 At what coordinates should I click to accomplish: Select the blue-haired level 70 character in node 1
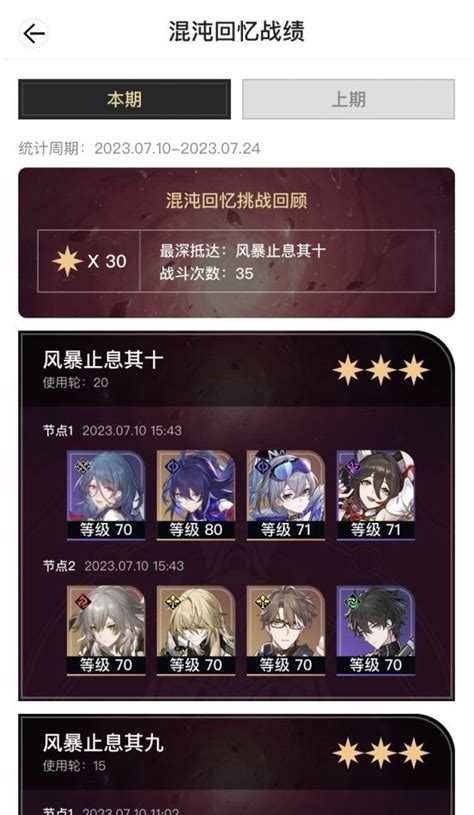(x=106, y=495)
